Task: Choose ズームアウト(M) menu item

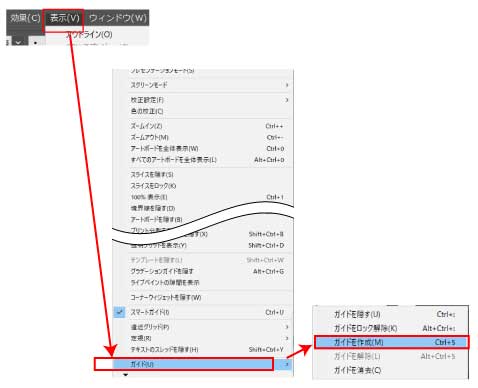Action: click(x=203, y=137)
